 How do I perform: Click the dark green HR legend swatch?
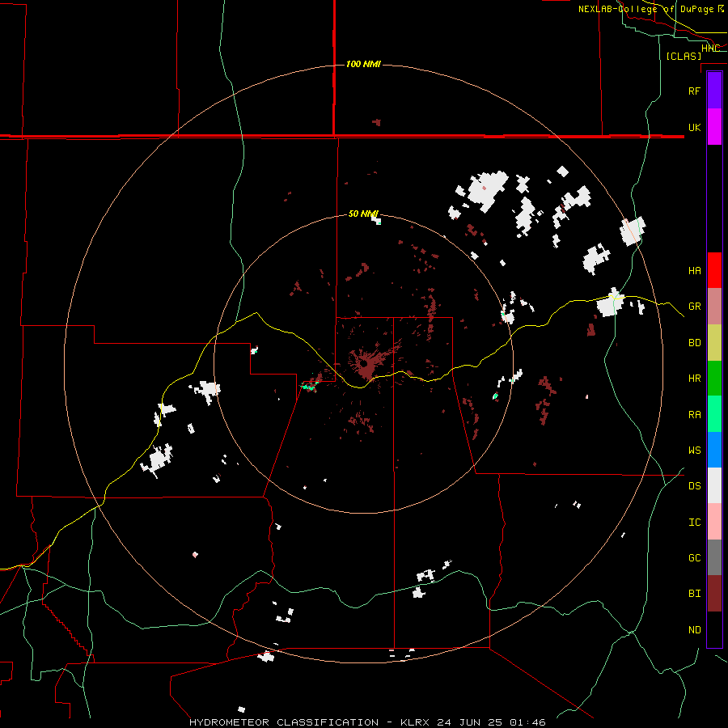pos(714,378)
